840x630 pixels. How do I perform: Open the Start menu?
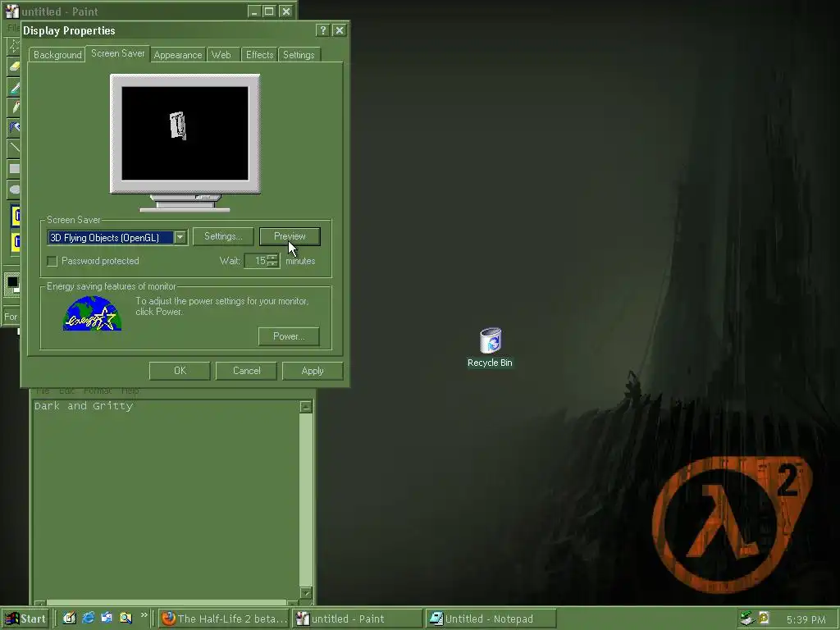point(25,619)
